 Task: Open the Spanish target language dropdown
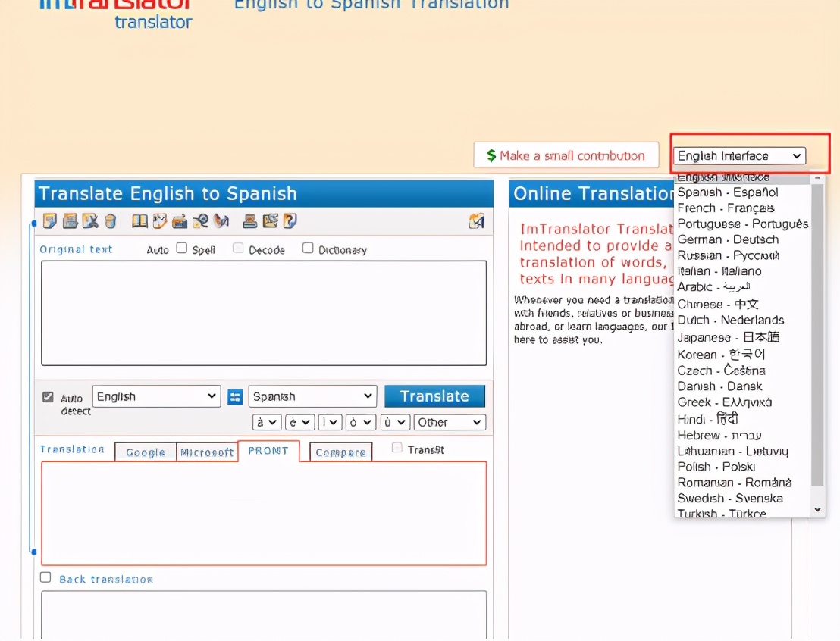coord(312,397)
